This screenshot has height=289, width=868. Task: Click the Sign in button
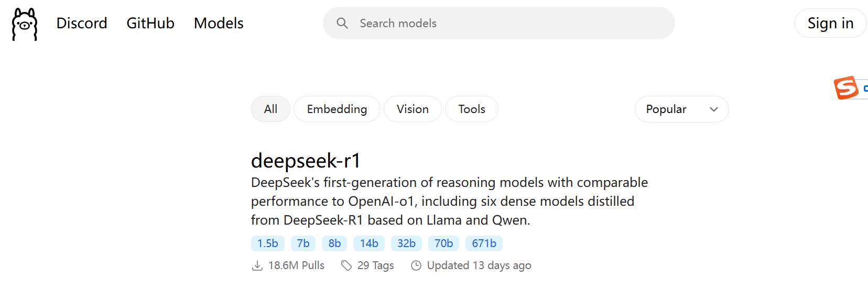pyautogui.click(x=830, y=23)
